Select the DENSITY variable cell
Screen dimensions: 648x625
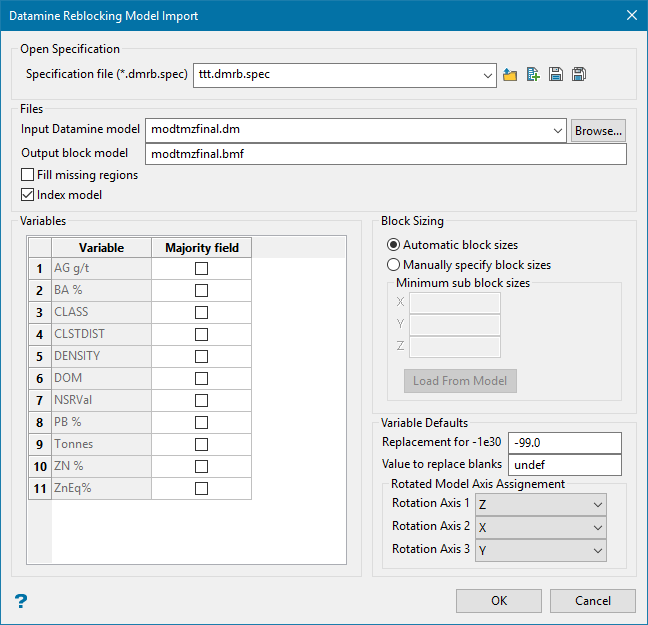coord(101,356)
